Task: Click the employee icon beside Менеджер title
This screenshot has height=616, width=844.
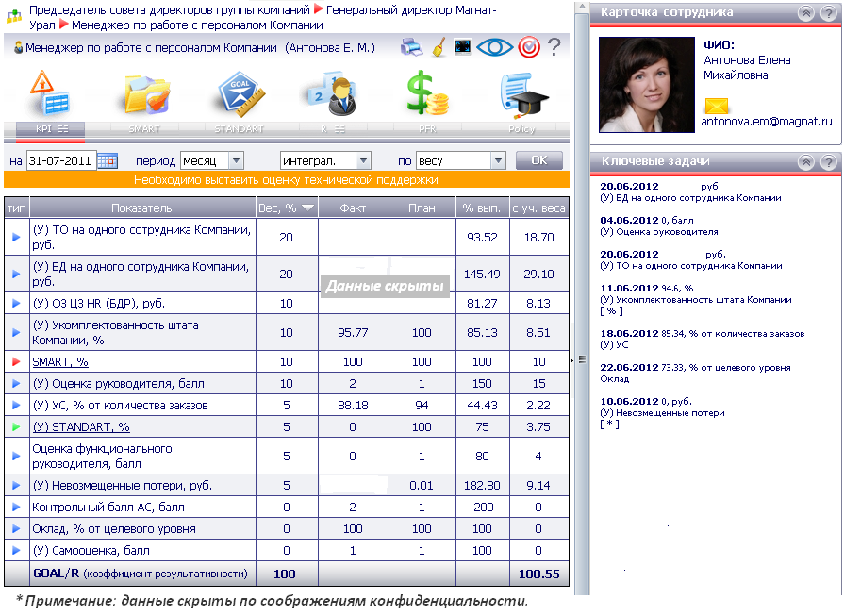Action: (18, 47)
